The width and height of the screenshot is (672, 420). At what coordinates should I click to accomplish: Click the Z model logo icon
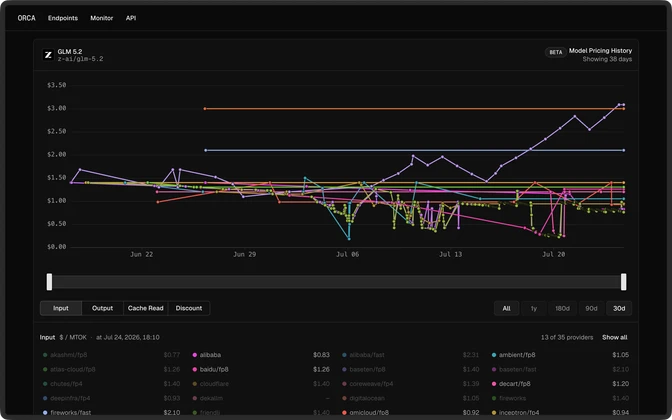pyautogui.click(x=48, y=55)
